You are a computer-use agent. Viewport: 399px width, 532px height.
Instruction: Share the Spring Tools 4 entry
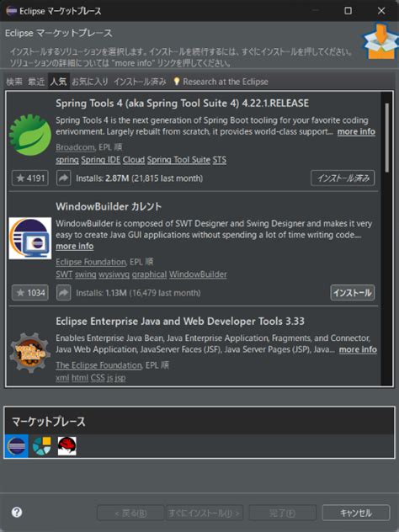pos(63,178)
